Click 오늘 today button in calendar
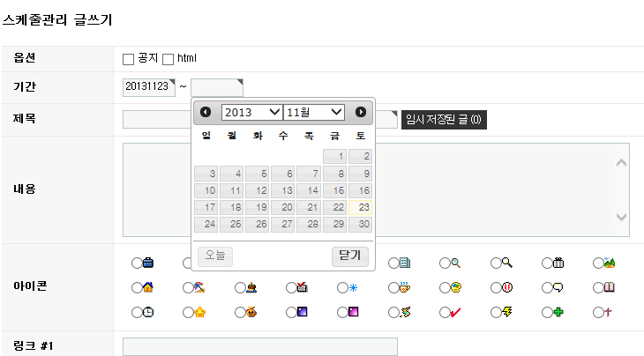Screen dimensions: 644x356 pos(215,256)
